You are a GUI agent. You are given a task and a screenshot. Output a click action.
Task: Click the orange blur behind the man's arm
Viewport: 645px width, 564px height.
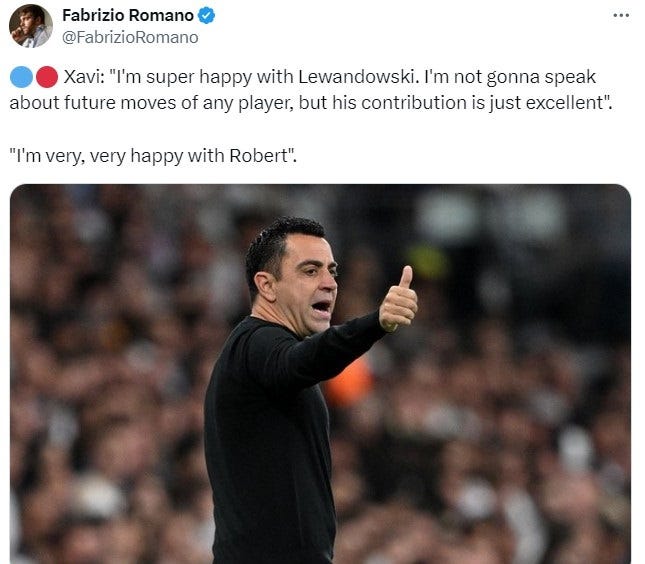[x=349, y=383]
